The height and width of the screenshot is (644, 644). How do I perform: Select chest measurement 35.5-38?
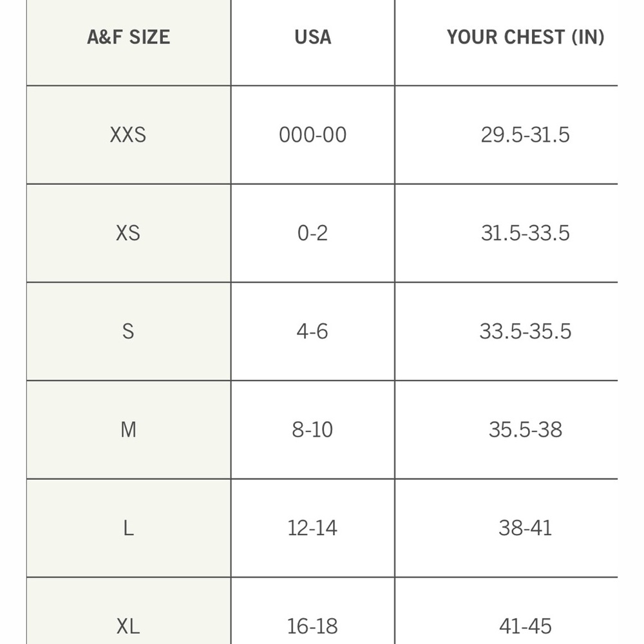pyautogui.click(x=526, y=430)
